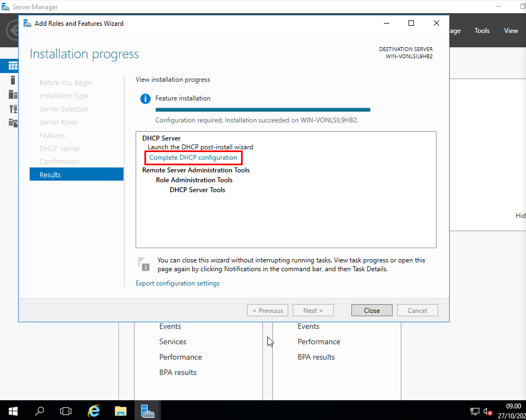This screenshot has height=420, width=526.
Task: Select the Installation Type wizard step
Action: coord(64,96)
